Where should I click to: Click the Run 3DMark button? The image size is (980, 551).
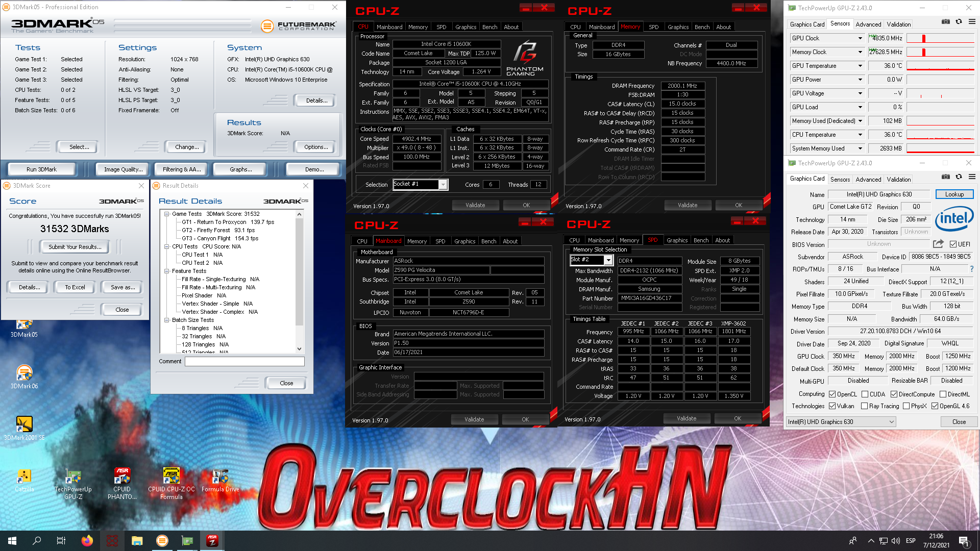point(42,169)
